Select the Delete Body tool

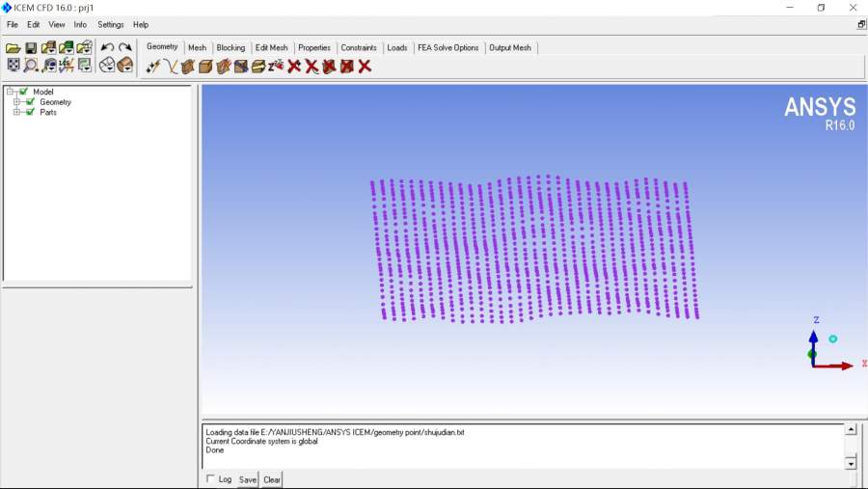click(347, 67)
